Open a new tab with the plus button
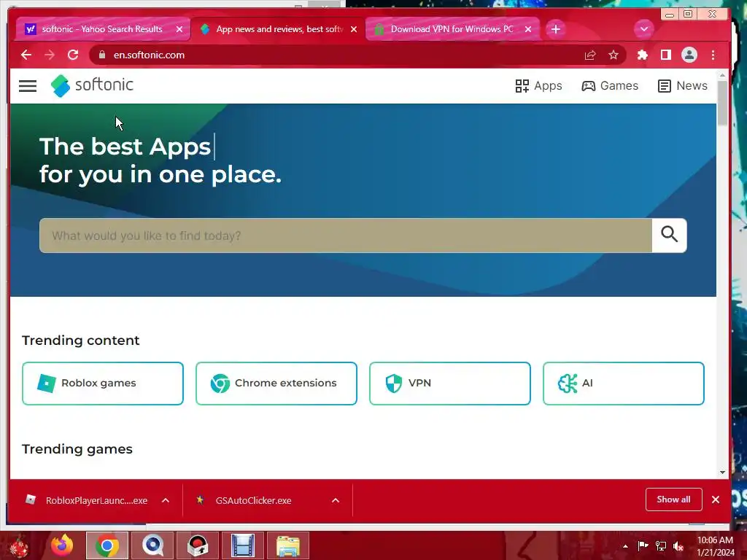 [555, 29]
